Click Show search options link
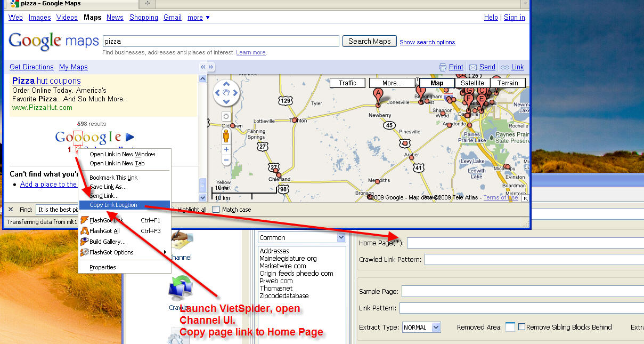 point(427,42)
